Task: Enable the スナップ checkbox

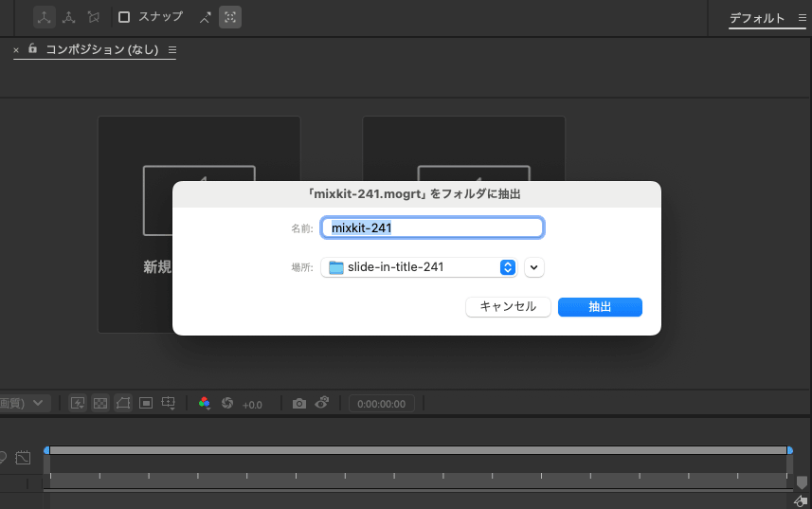Action: tap(124, 17)
